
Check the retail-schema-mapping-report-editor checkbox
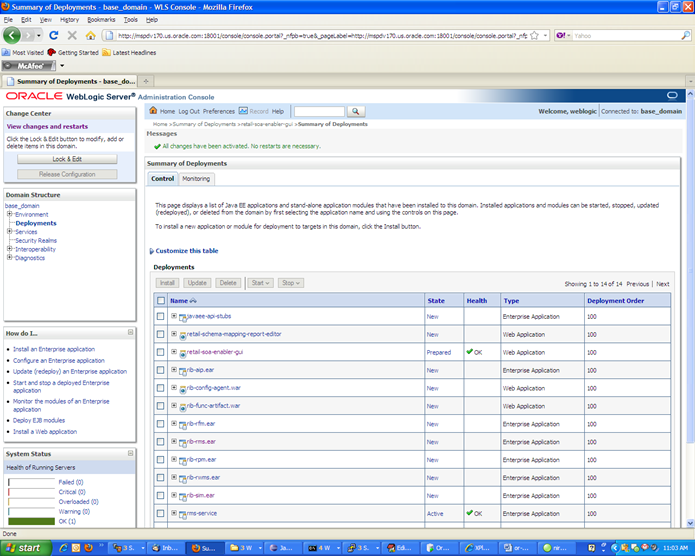click(x=160, y=334)
